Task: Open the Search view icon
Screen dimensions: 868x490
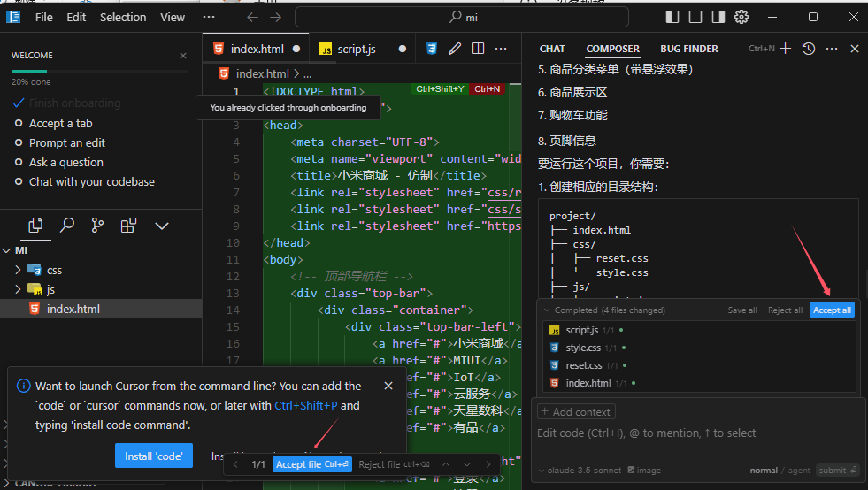Action: pos(67,226)
